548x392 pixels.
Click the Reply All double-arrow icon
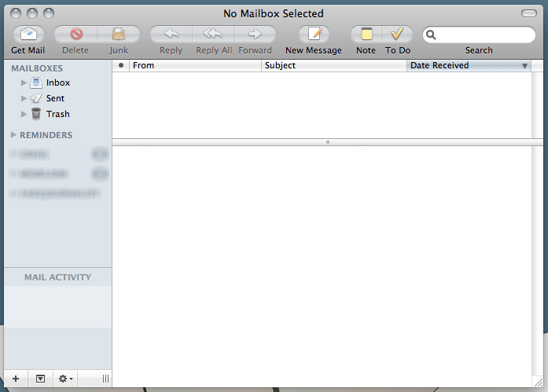coord(213,34)
